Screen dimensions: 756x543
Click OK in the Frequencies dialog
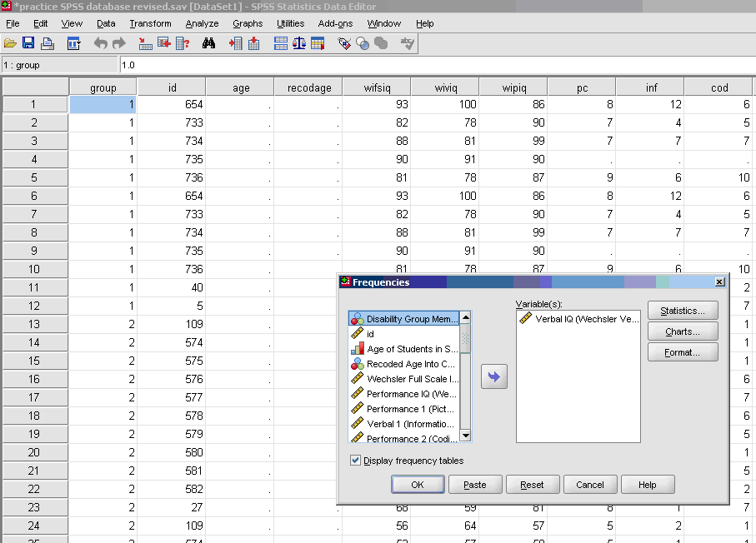click(x=418, y=485)
